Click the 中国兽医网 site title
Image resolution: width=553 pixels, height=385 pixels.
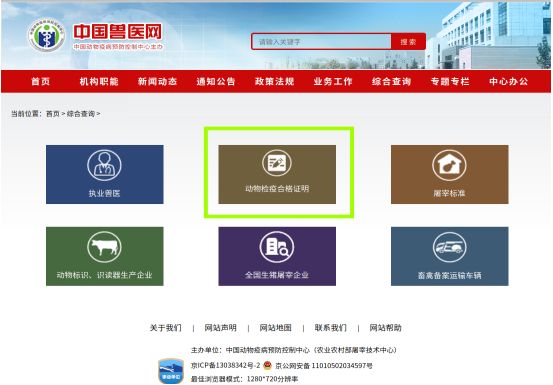(118, 32)
